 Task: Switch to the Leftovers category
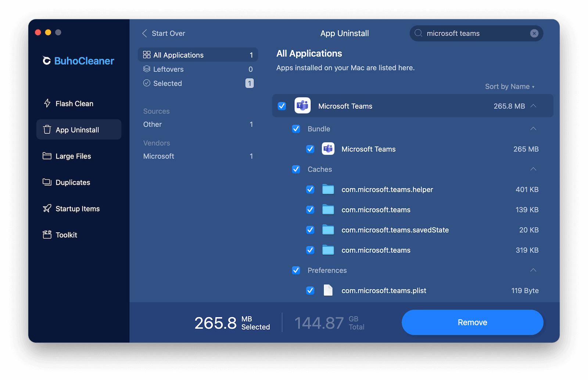pos(168,69)
